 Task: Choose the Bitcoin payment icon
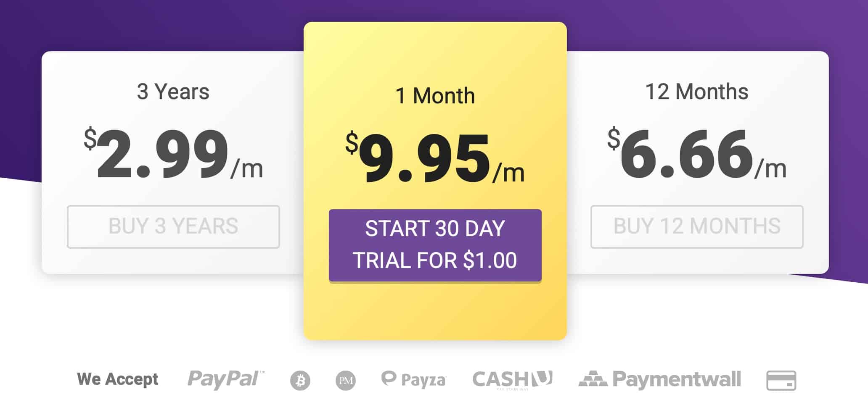[300, 381]
